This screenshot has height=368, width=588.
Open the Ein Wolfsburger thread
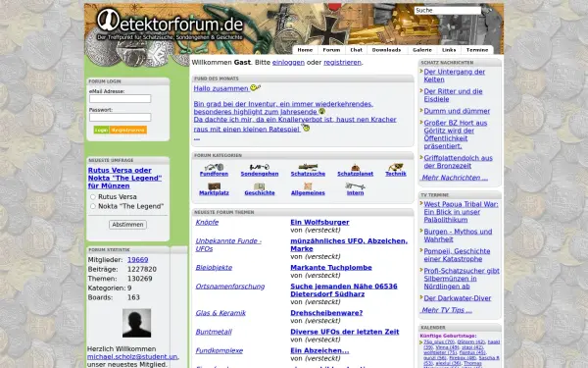point(319,223)
